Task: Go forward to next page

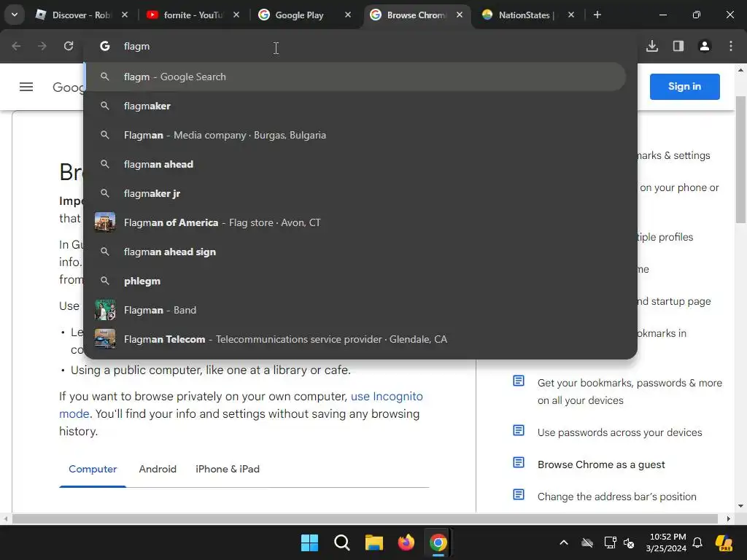Action: click(x=42, y=46)
